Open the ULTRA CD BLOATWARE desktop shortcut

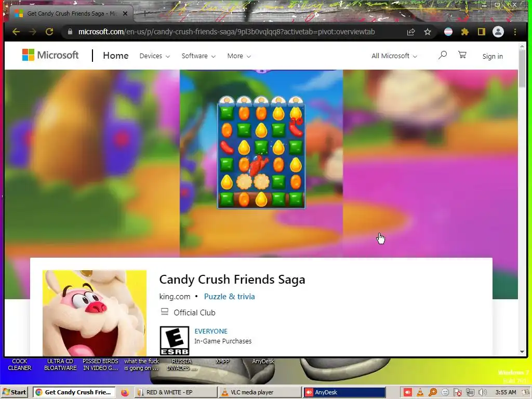tap(60, 365)
